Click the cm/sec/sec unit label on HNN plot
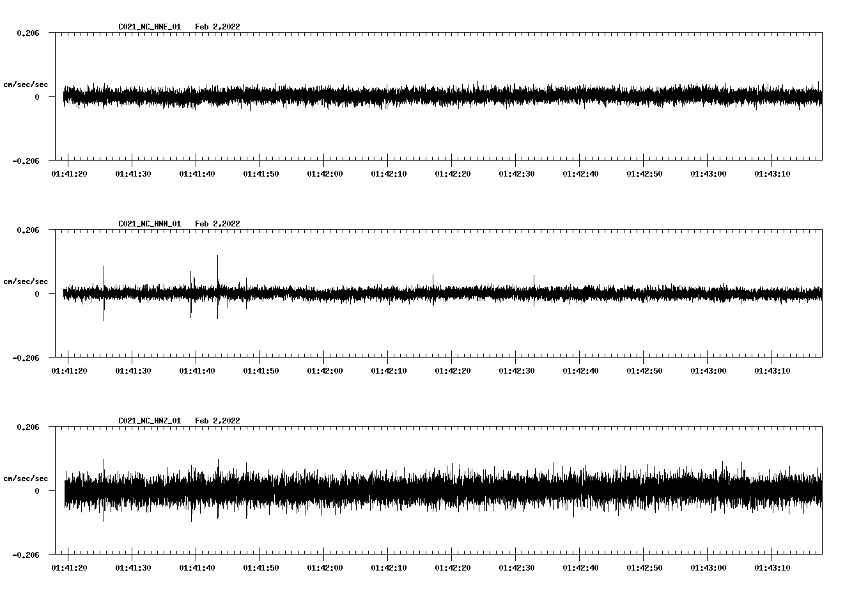The height and width of the screenshot is (591, 868). (x=26, y=281)
